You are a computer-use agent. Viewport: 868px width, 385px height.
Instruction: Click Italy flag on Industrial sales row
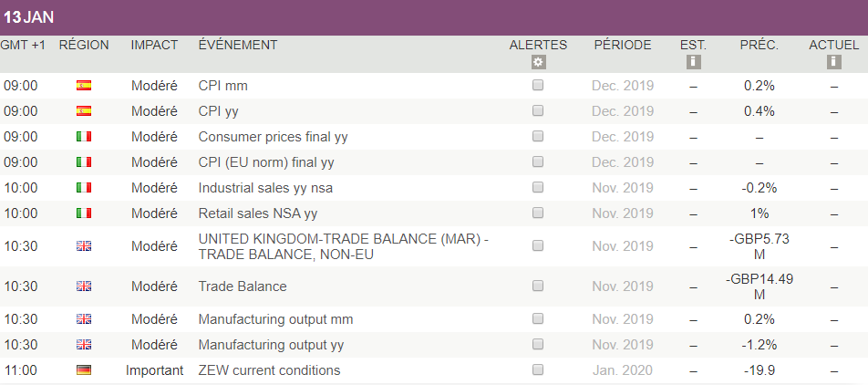point(83,188)
